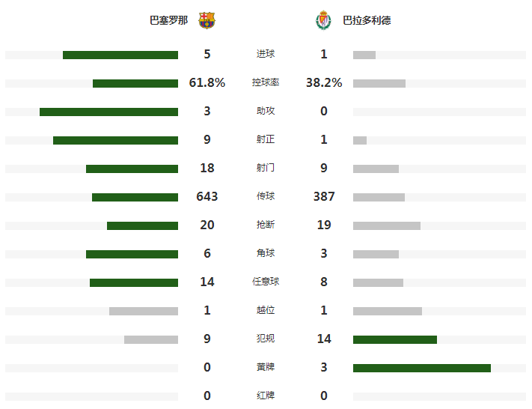
Task: Click the 643 passes value
Action: (x=207, y=196)
